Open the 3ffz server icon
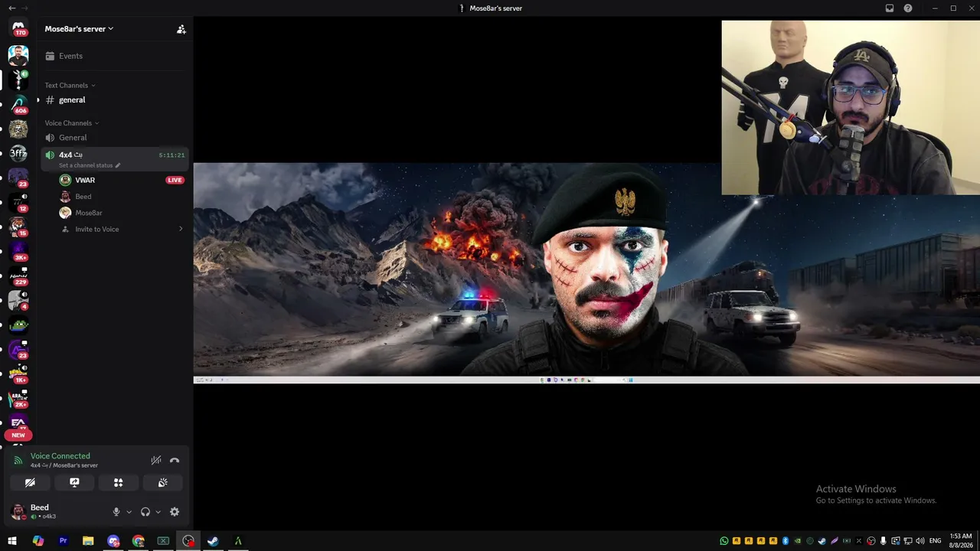980x551 pixels. pyautogui.click(x=18, y=153)
